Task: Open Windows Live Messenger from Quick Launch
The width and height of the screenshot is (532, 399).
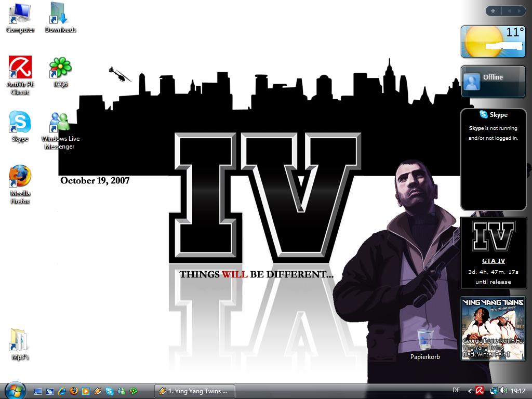Action: point(121,391)
